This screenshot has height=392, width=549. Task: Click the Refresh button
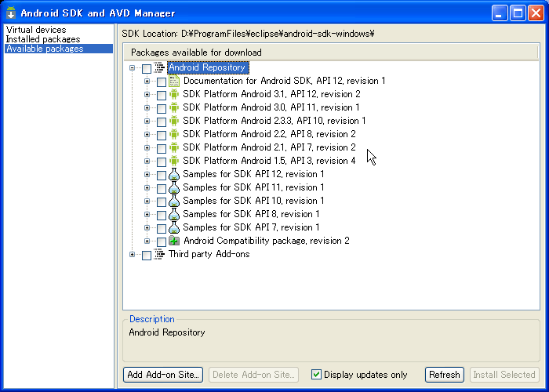pos(445,375)
